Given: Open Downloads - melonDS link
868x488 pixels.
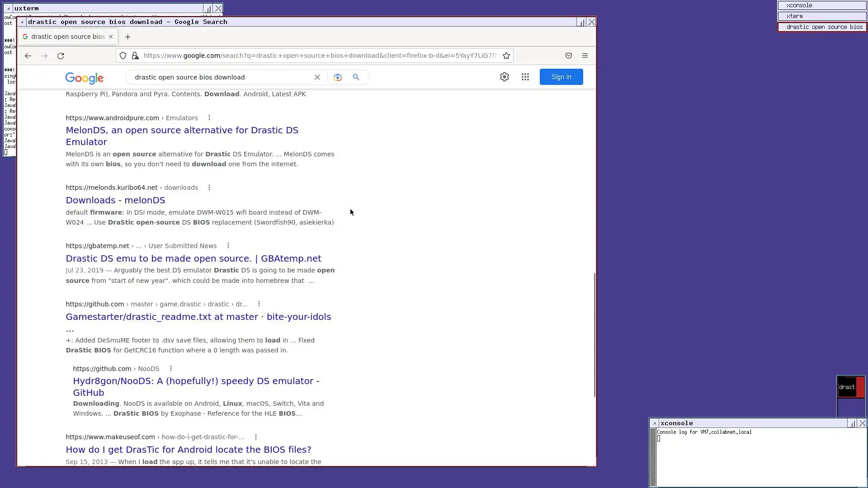Looking at the screenshot, I should [115, 200].
